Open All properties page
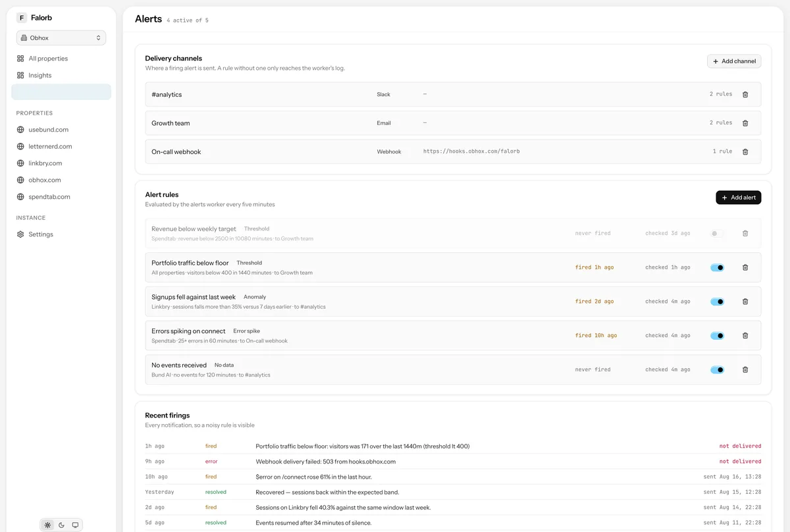The image size is (790, 532). point(61,59)
